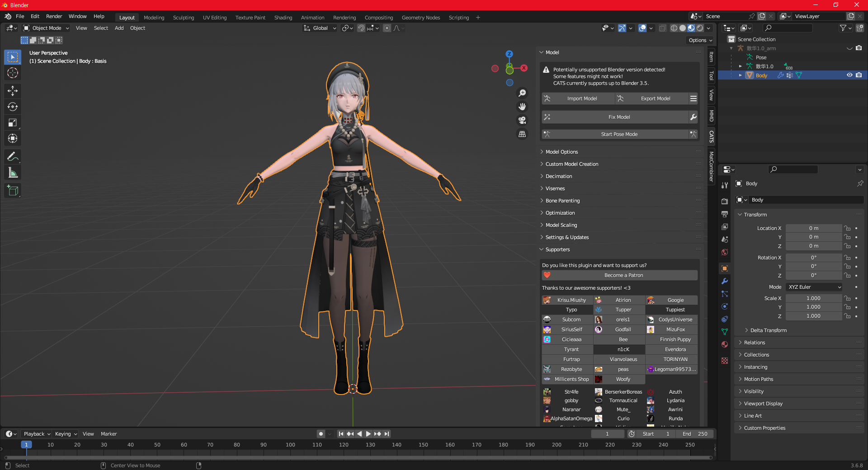This screenshot has height=470, width=868.
Task: Toggle Body visibility eye in outliner
Action: 849,75
